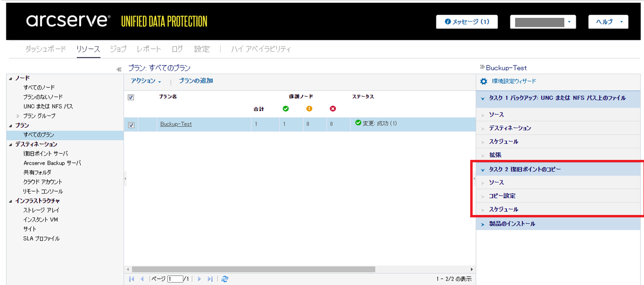Toggle the Buckup-Test row checkbox
This screenshot has width=644, height=285.
[x=131, y=125]
